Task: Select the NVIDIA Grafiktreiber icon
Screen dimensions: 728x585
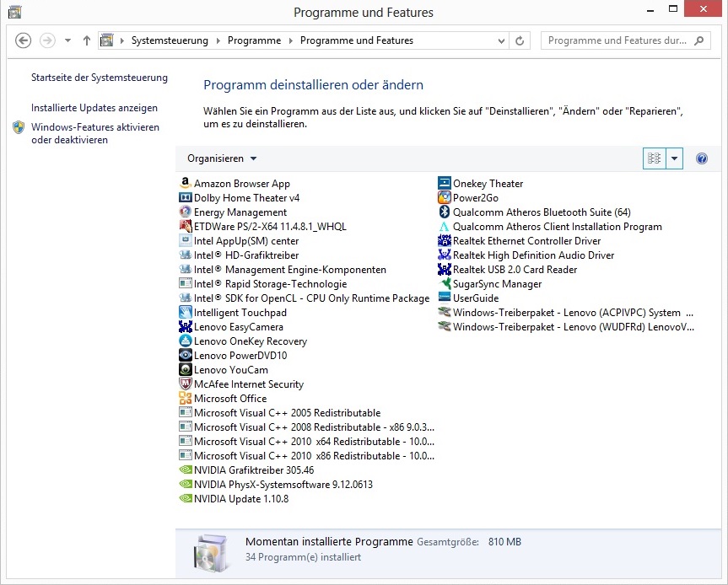Action: (x=186, y=470)
